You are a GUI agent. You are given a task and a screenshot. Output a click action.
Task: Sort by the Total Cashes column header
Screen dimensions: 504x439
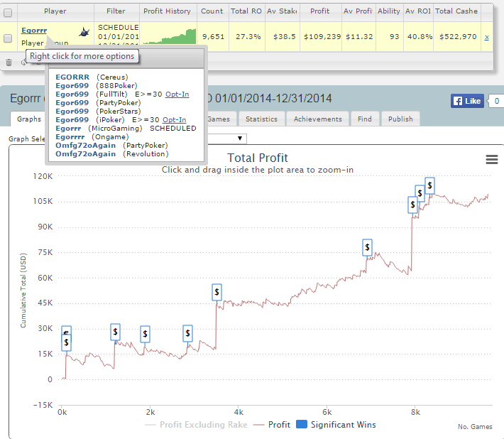456,11
